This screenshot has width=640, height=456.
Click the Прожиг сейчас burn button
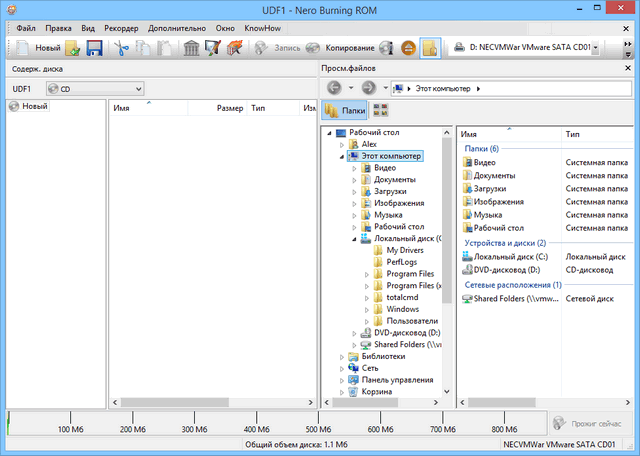pyautogui.click(x=590, y=423)
